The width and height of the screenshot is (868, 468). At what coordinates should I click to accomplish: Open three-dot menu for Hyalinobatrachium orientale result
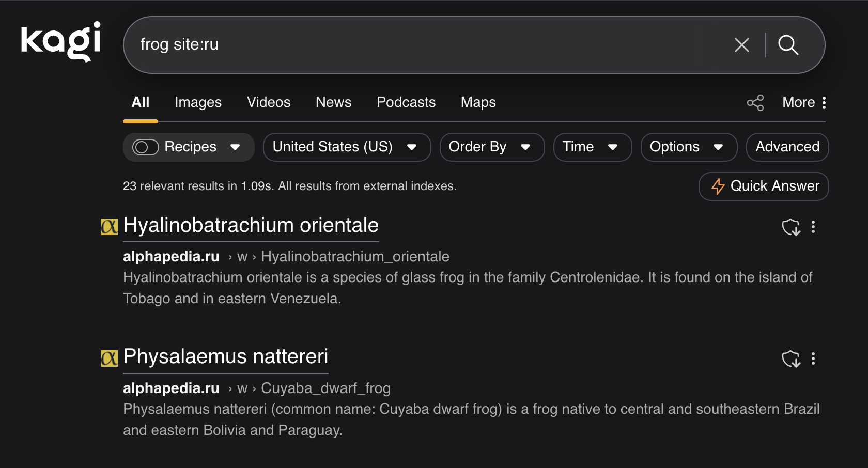tap(813, 227)
